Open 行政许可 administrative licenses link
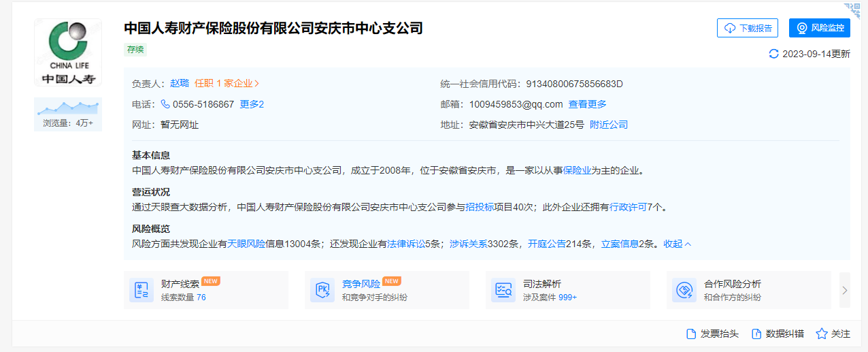The width and height of the screenshot is (868, 352). click(628, 207)
